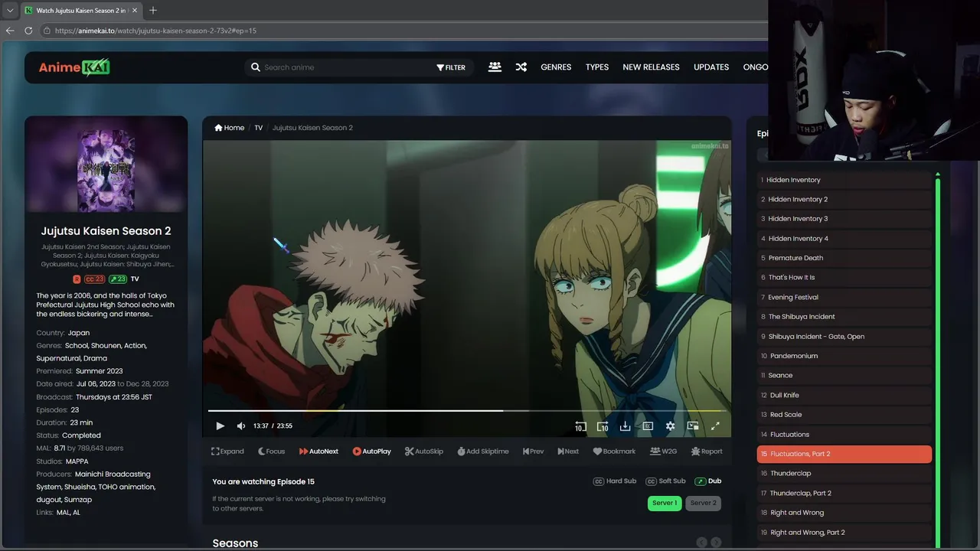This screenshot has width=980, height=551.
Task: Open the UPDATES page
Action: point(711,67)
